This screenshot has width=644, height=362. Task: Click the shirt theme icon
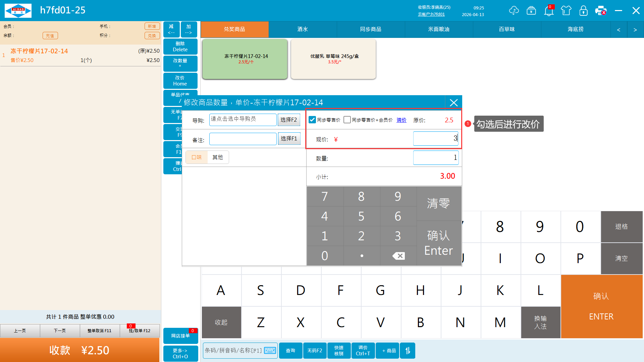566,11
